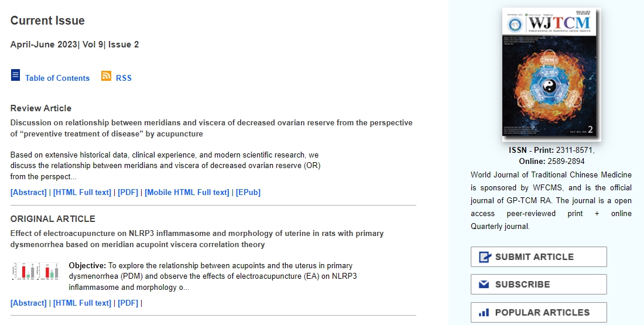Open HTML Full text of the review article

(82, 192)
